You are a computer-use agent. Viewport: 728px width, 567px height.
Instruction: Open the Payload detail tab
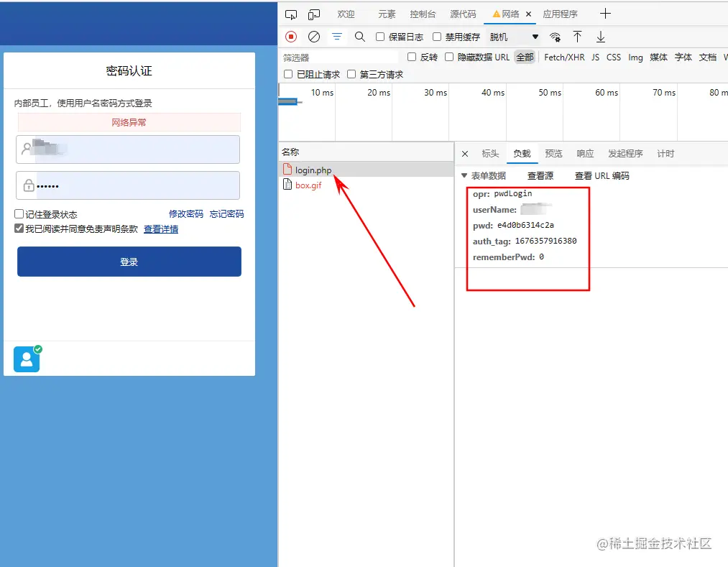(x=522, y=154)
